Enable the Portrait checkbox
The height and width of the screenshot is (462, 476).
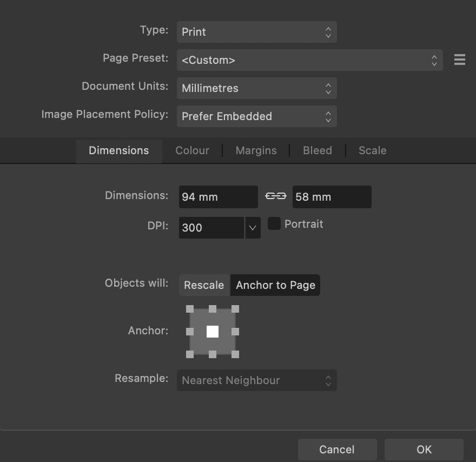click(x=274, y=224)
